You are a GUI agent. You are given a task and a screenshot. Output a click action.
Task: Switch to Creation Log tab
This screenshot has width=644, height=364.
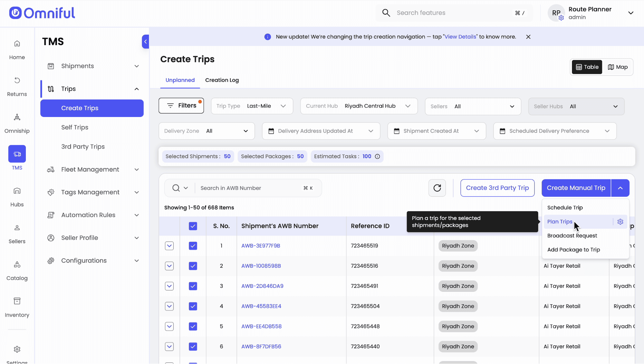click(x=222, y=80)
